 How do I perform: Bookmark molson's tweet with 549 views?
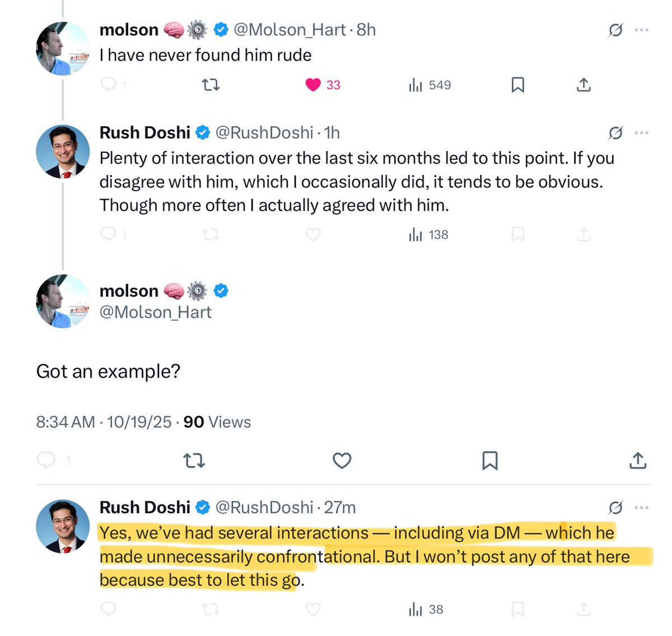pyautogui.click(x=518, y=85)
